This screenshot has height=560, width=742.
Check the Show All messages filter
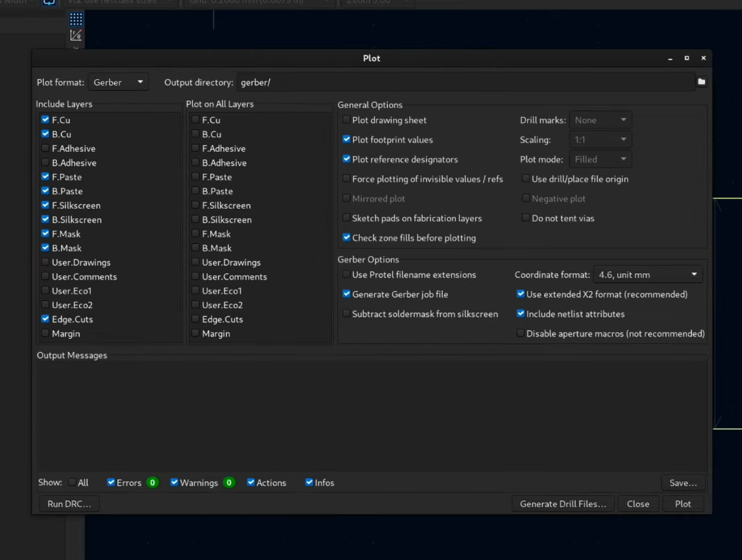pos(72,483)
